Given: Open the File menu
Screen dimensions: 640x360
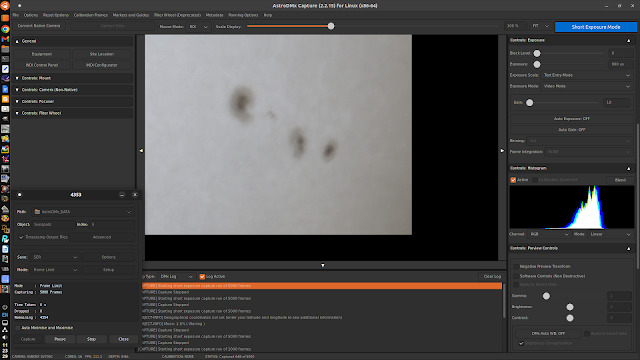Looking at the screenshot, I should point(16,15).
